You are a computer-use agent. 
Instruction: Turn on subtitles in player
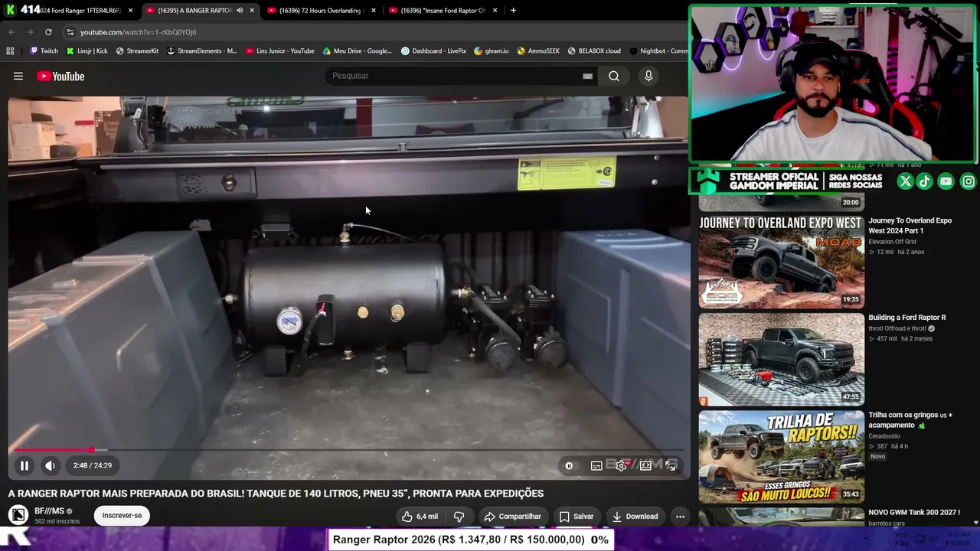pos(596,465)
